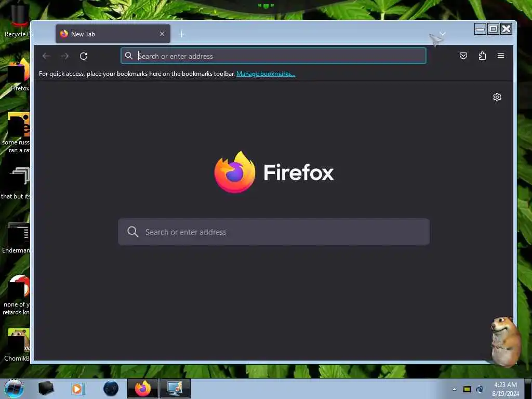This screenshot has width=532, height=399.
Task: Open the Firefox hamburger application menu
Action: [501, 56]
